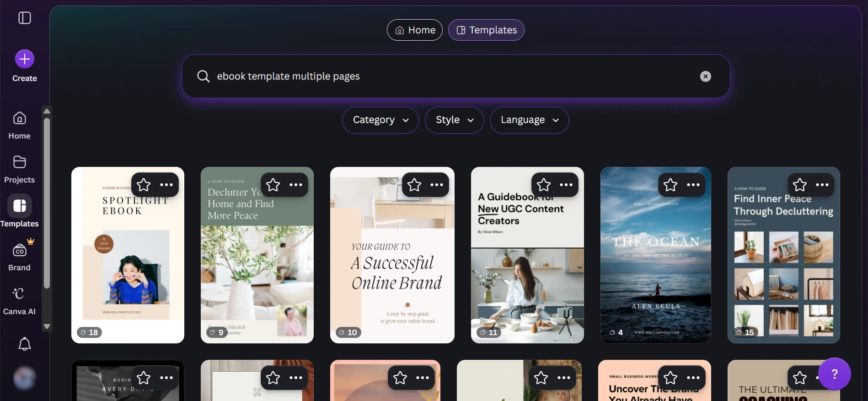
Task: Open the purple help question button
Action: point(835,374)
